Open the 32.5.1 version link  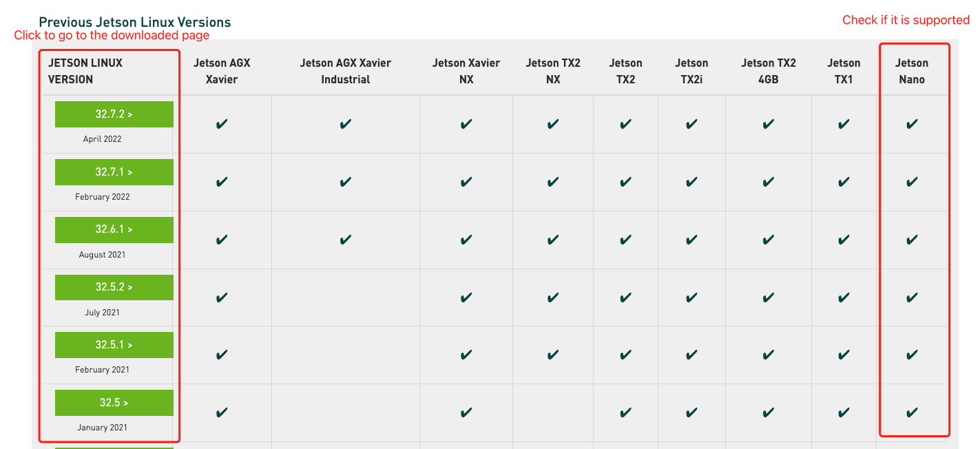[x=114, y=345]
